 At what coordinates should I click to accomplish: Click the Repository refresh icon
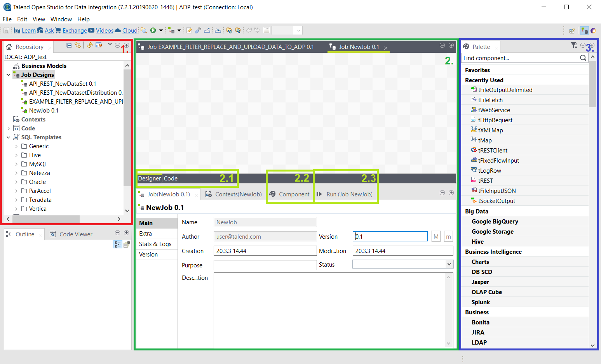(x=90, y=45)
